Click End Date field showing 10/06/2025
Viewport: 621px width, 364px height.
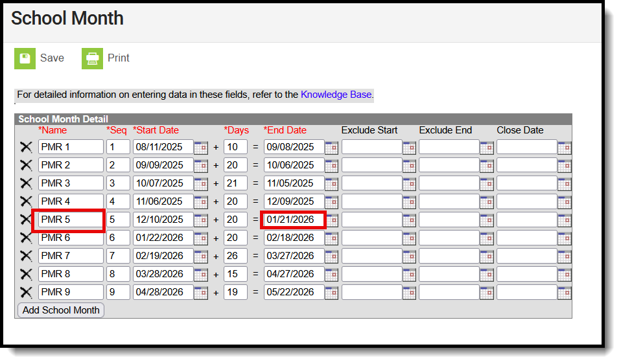click(294, 165)
